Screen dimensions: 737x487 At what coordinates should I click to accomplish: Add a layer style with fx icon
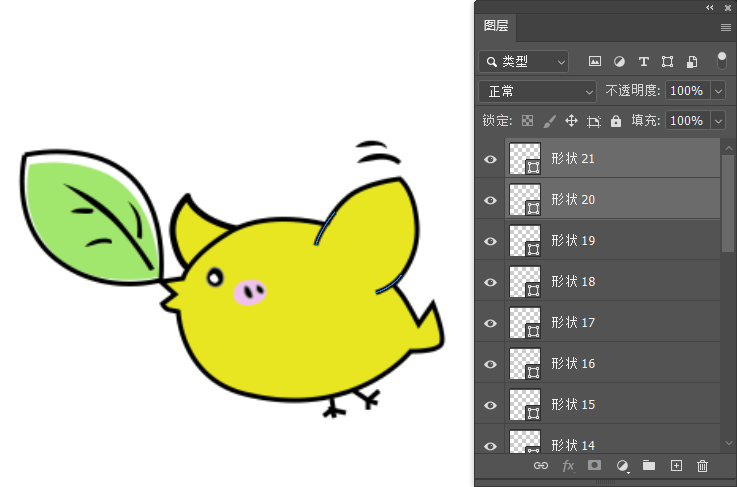pyautogui.click(x=568, y=466)
